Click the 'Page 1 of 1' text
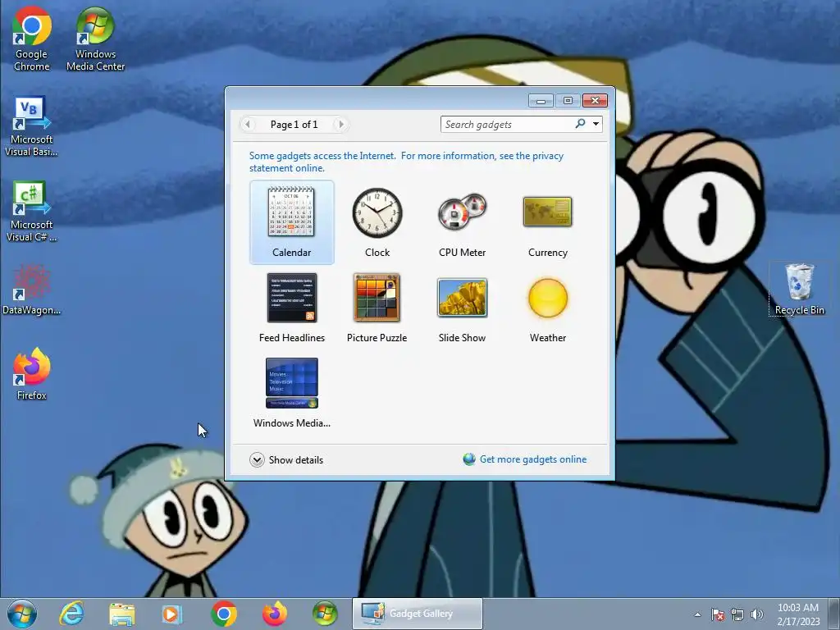This screenshot has width=840, height=630. click(294, 125)
